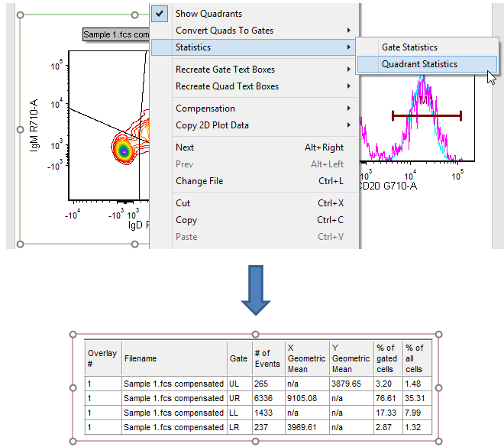Open the Statistics submenu

pyautogui.click(x=193, y=47)
